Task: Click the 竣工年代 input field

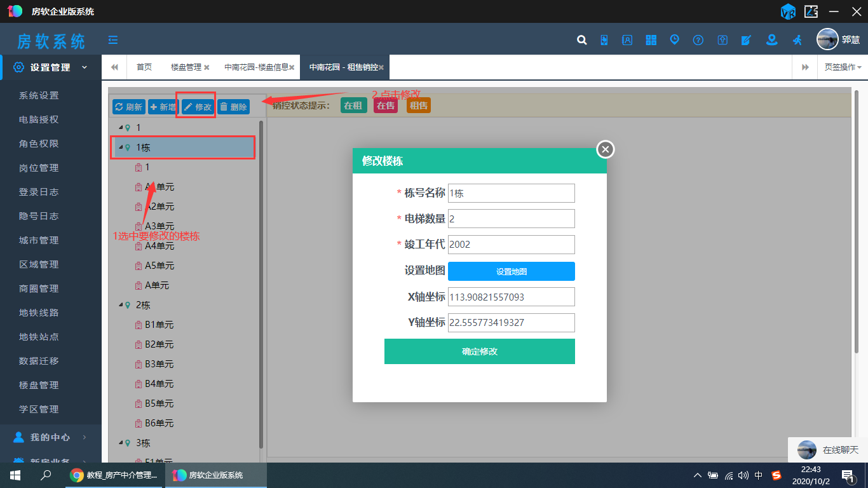Action: (512, 245)
